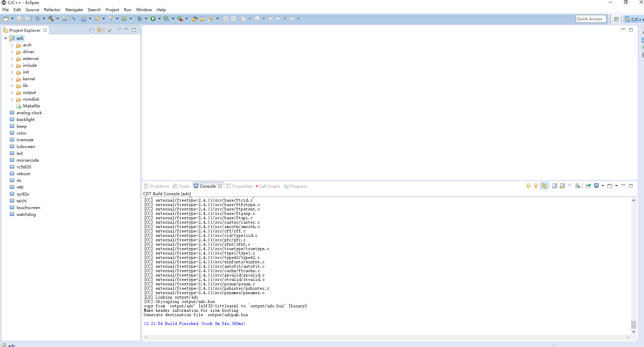Toggle Link with Editor in Project Explorer
This screenshot has height=347, width=644.
[99, 30]
